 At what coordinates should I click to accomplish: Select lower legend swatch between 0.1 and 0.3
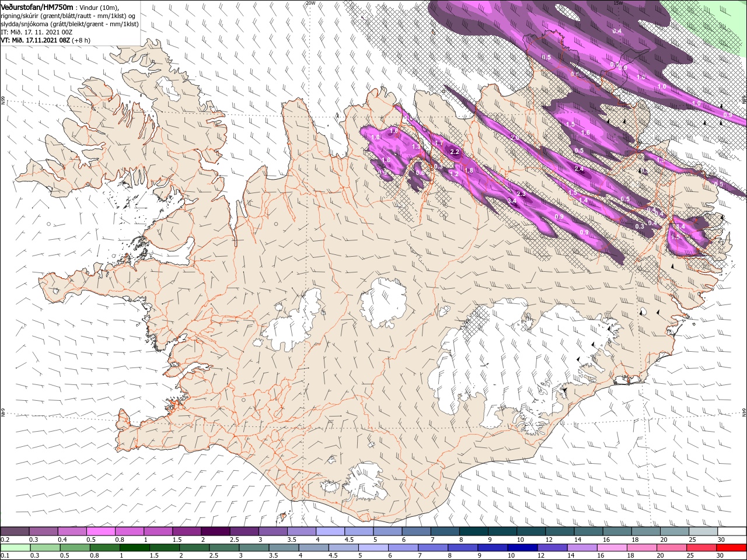pos(15,548)
